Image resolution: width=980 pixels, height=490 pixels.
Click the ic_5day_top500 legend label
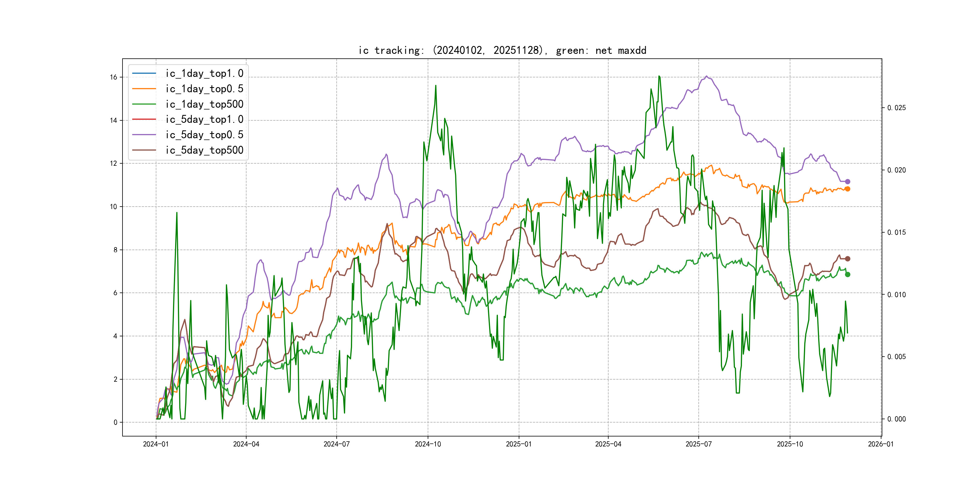[x=204, y=150]
